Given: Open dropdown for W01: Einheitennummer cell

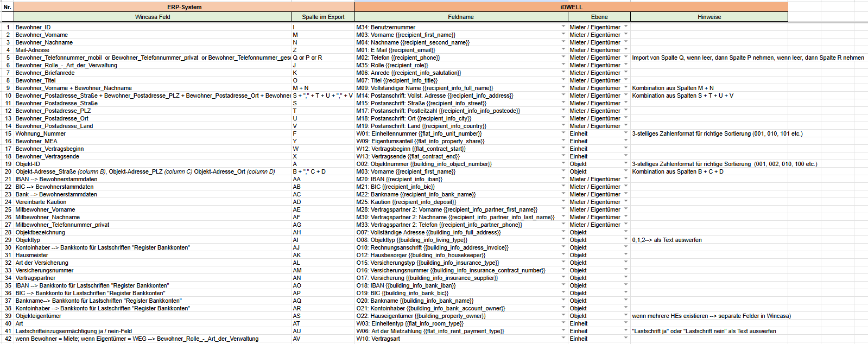Looking at the screenshot, I should pos(563,133).
